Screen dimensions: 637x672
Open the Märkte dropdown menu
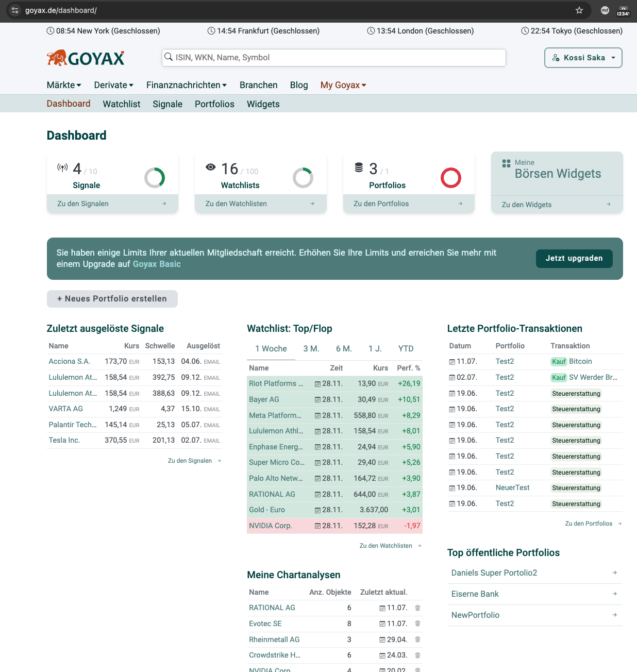coord(63,85)
